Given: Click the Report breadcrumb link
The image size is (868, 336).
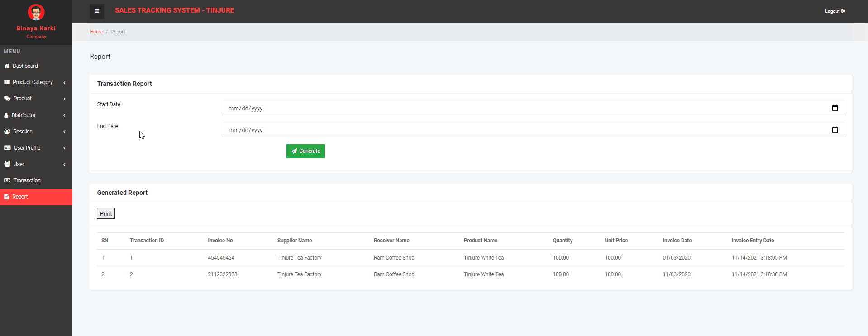Looking at the screenshot, I should click(118, 32).
